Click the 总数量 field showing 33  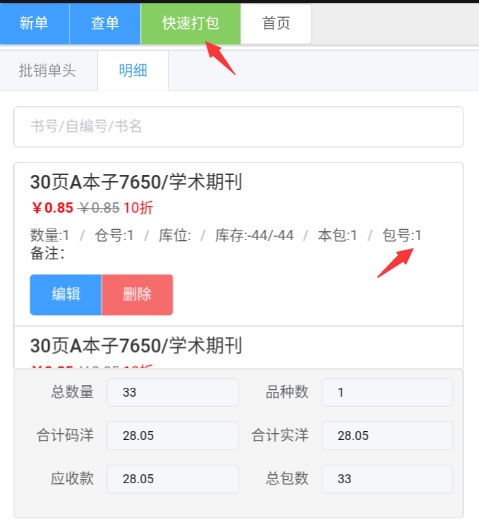(x=172, y=392)
